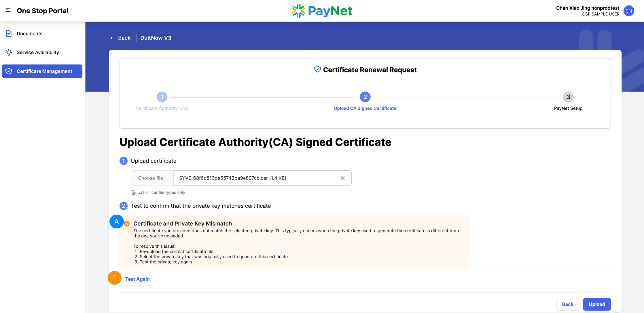644x313 pixels.
Task: Click the Test Again button
Action: tap(137, 279)
